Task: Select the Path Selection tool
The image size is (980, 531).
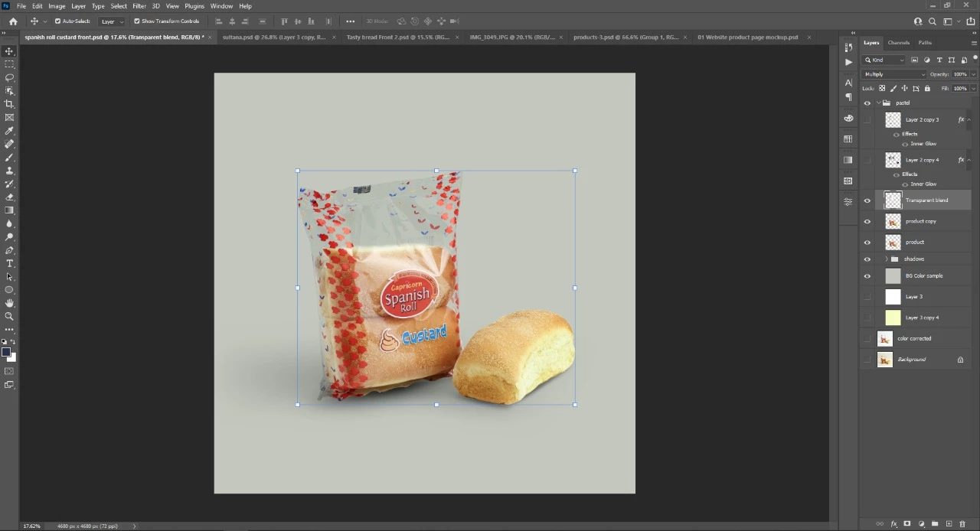Action: (x=9, y=277)
